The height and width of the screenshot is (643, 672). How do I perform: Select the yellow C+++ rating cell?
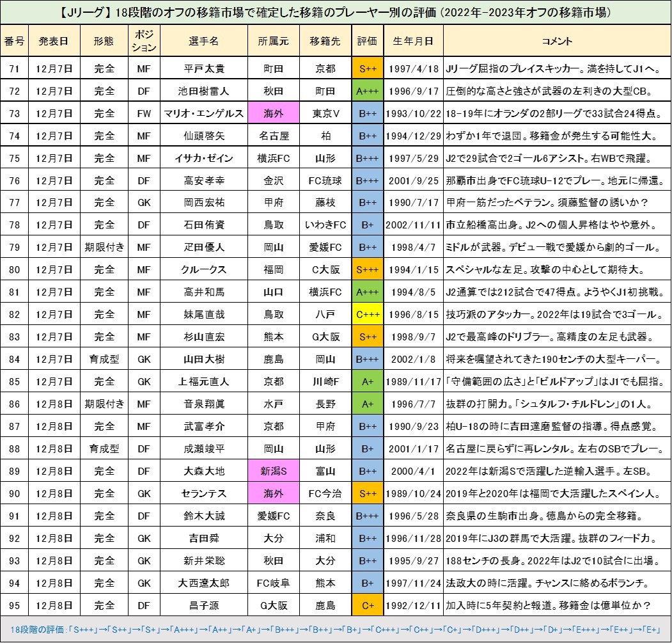[x=367, y=315]
